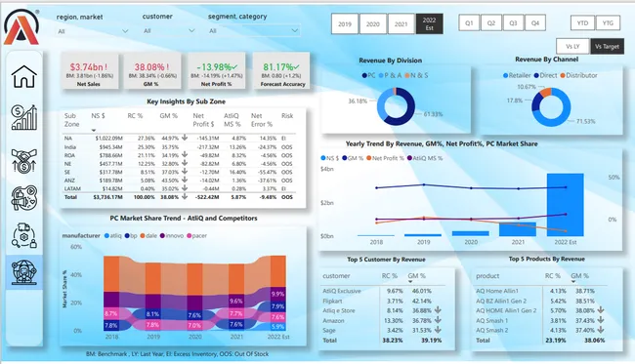
Task: Select AQ Home Allin1 product row
Action: click(x=541, y=291)
